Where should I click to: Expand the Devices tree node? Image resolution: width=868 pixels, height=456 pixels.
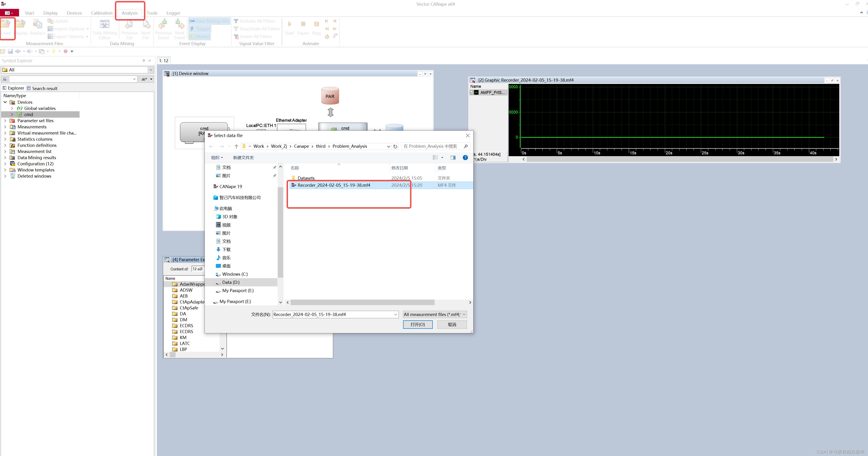pos(5,102)
